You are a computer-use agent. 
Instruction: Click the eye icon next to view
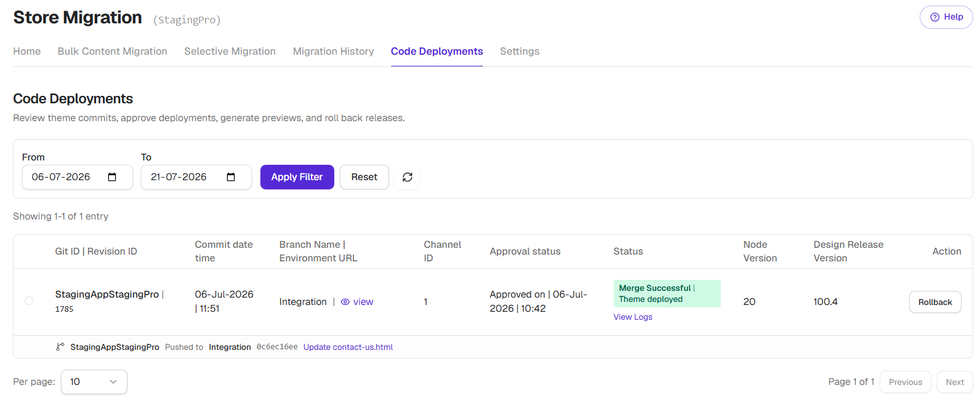pos(345,302)
